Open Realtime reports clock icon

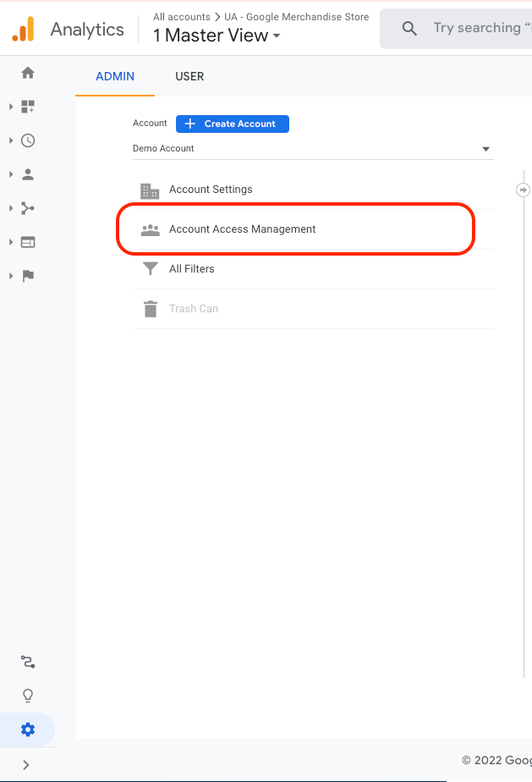[28, 140]
